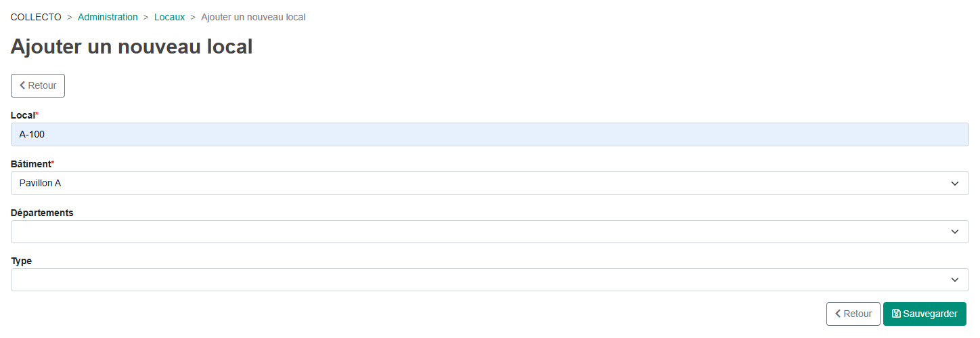The width and height of the screenshot is (980, 338).
Task: Click the down arrow of the Départements field
Action: 954,232
